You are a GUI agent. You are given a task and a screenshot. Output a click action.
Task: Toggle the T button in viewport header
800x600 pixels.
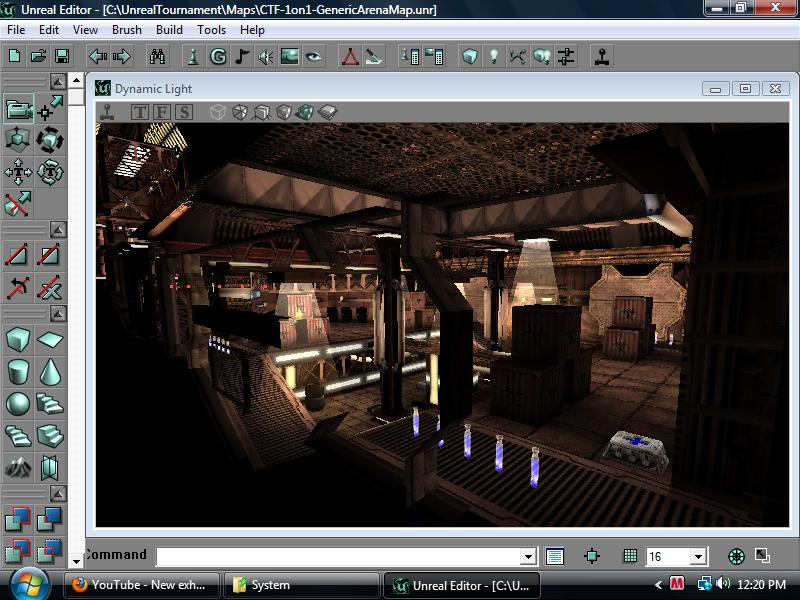pyautogui.click(x=140, y=111)
